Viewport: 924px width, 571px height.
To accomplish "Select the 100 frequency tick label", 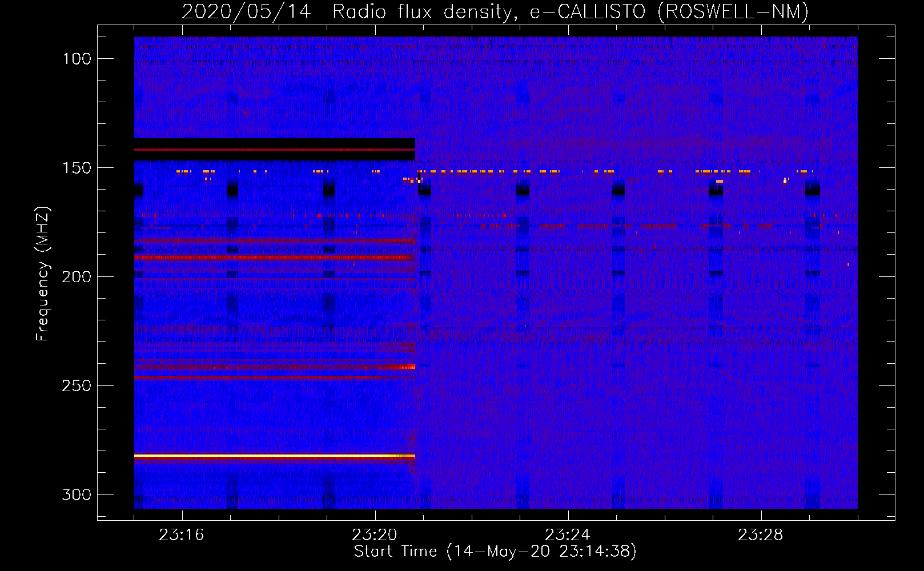I will 77,59.
